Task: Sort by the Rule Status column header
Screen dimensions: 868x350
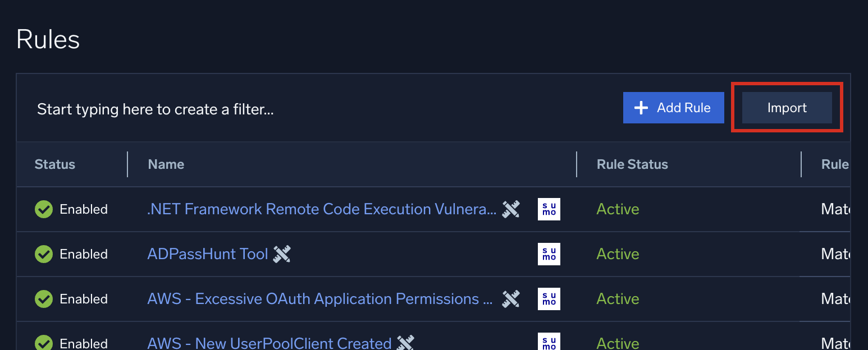Action: (x=632, y=164)
